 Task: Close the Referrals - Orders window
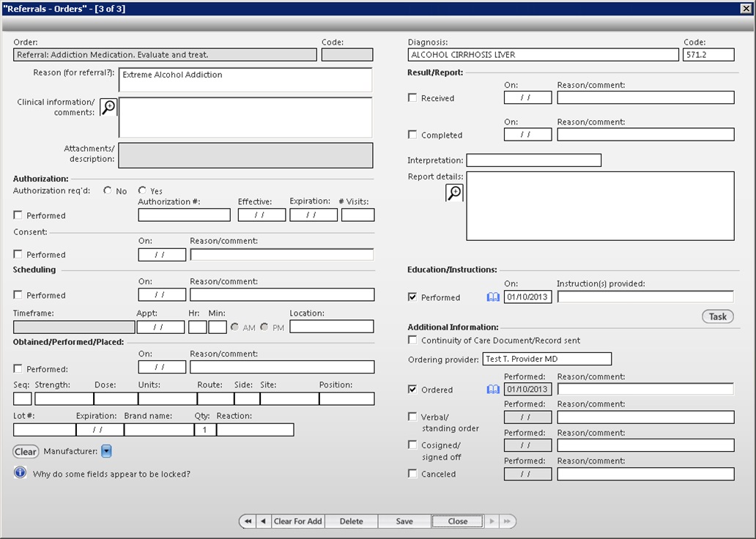tap(746, 8)
